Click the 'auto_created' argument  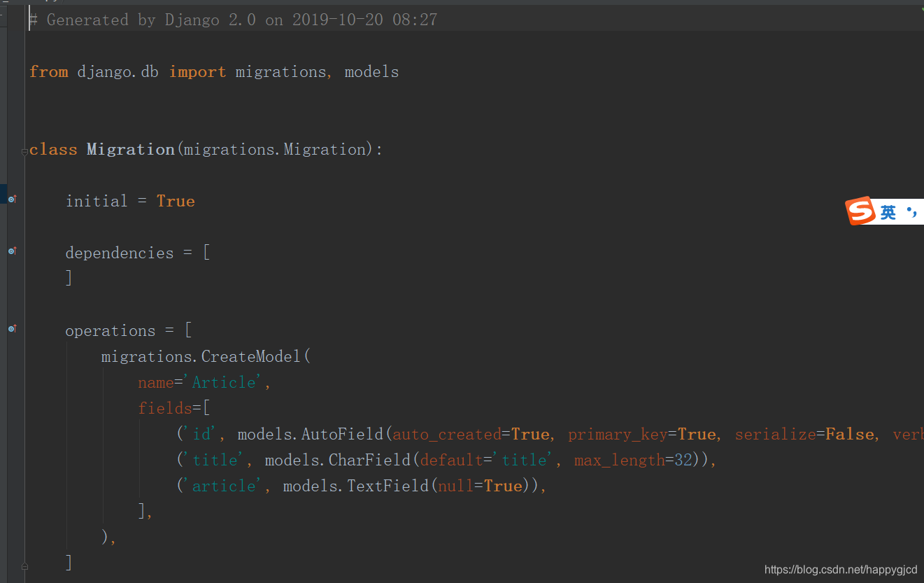[447, 435]
